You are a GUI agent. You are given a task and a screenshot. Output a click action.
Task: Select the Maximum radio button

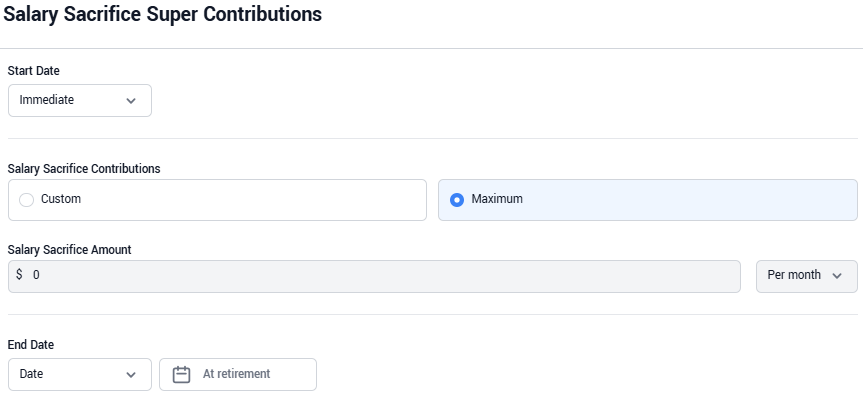click(x=457, y=200)
